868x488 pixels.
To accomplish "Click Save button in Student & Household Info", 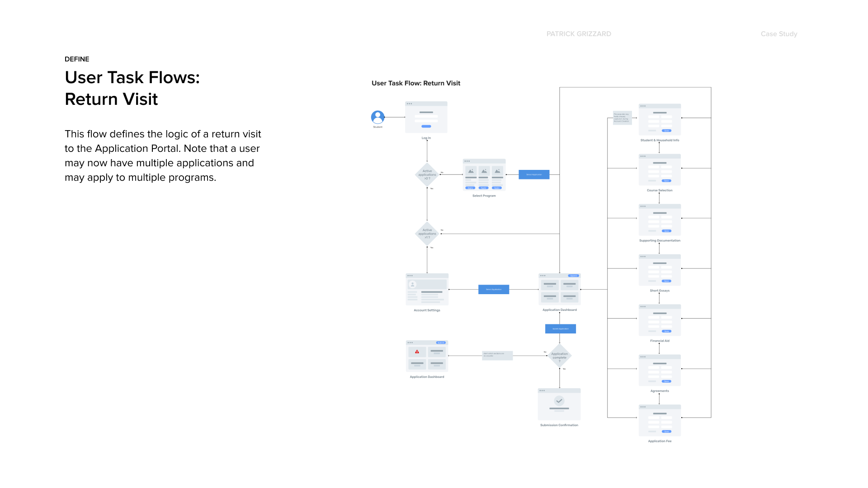I will pyautogui.click(x=666, y=131).
